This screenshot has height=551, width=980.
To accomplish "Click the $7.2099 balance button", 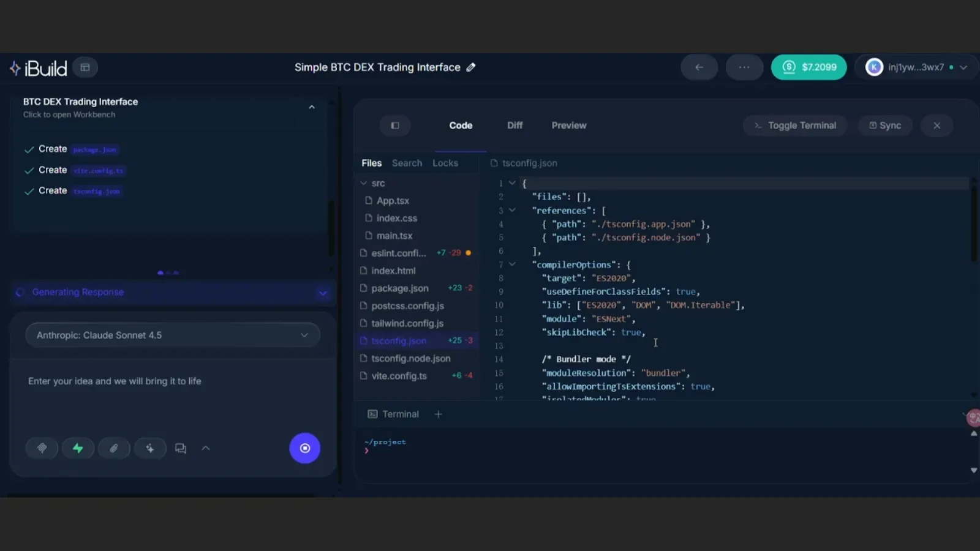I will pyautogui.click(x=809, y=67).
